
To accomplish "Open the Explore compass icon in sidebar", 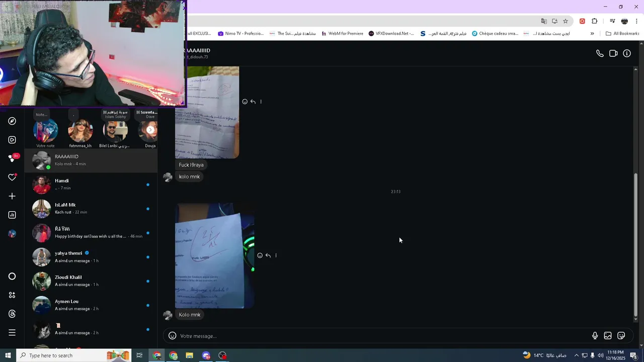I will click(x=12, y=121).
